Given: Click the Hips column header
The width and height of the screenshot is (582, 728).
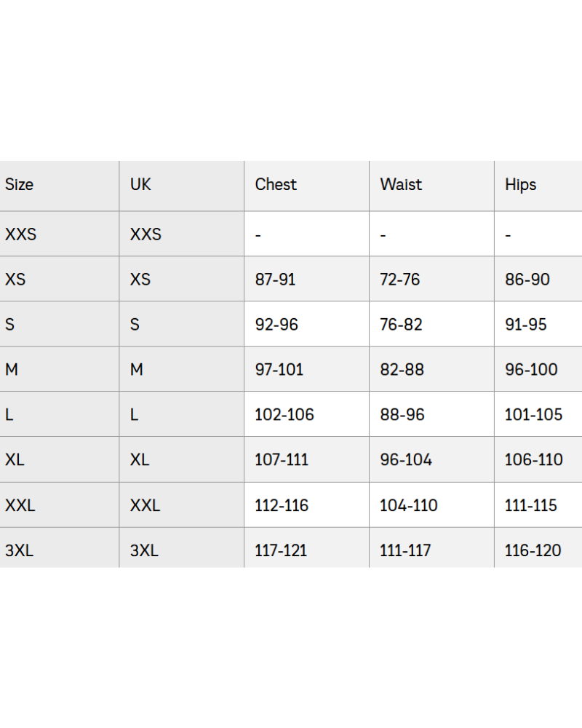Looking at the screenshot, I should tap(520, 185).
